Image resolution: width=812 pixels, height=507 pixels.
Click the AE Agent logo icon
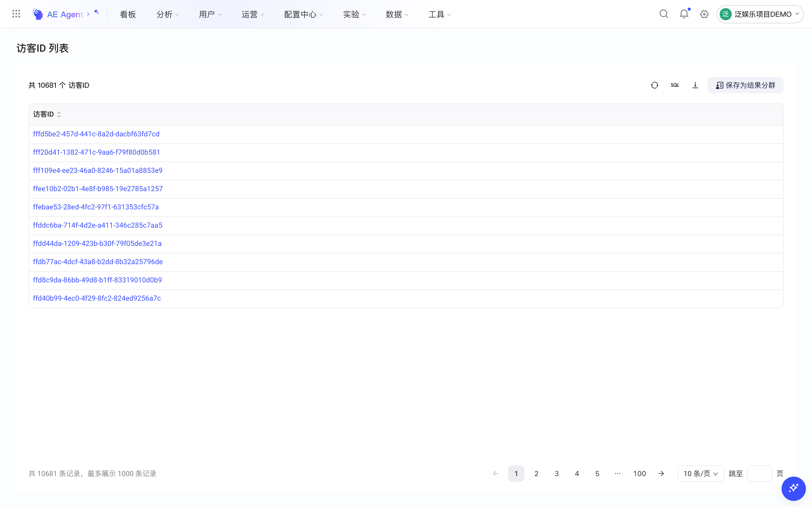click(37, 14)
